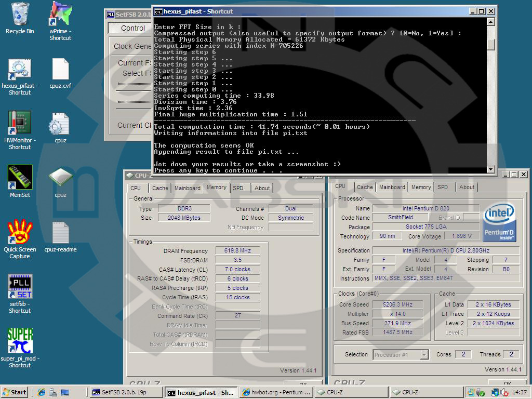Click console scrollbar down arrow
The image size is (532, 399).
pyautogui.click(x=490, y=169)
